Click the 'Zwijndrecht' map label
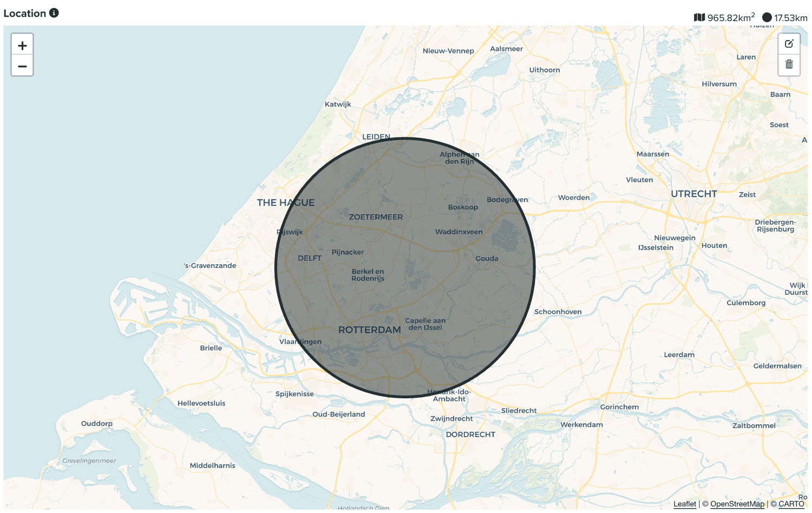The image size is (812, 513). [x=451, y=419]
